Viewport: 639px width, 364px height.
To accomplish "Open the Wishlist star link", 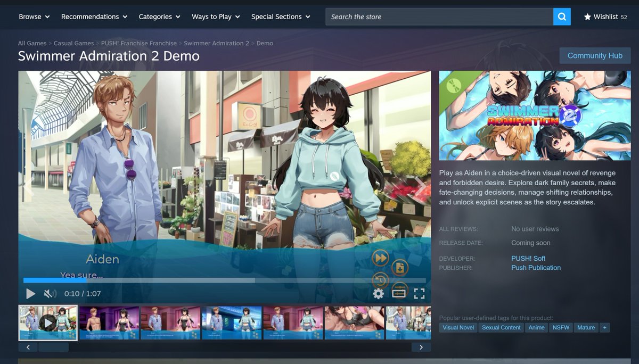I will click(x=605, y=16).
